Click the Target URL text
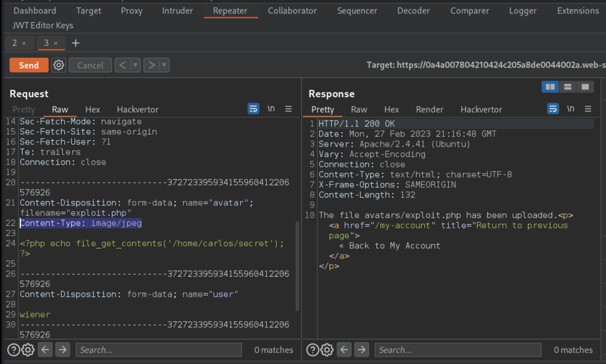Screen dimensions: 606x364 (x=486, y=65)
